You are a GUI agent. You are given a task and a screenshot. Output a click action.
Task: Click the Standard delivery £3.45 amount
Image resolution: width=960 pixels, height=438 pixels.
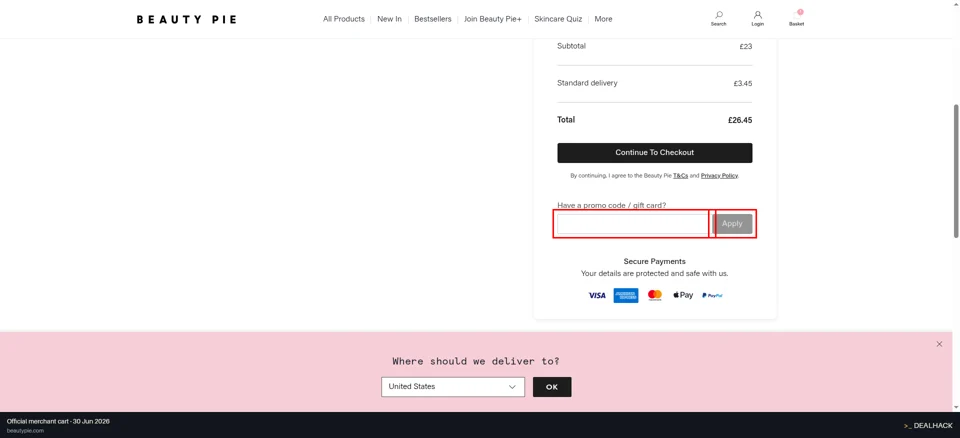point(743,83)
